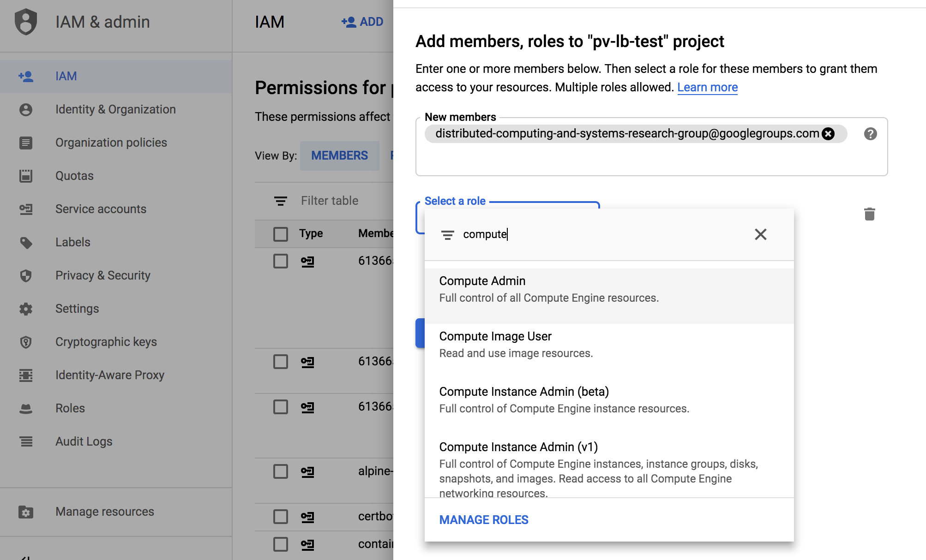Open Labels section

coord(116,242)
